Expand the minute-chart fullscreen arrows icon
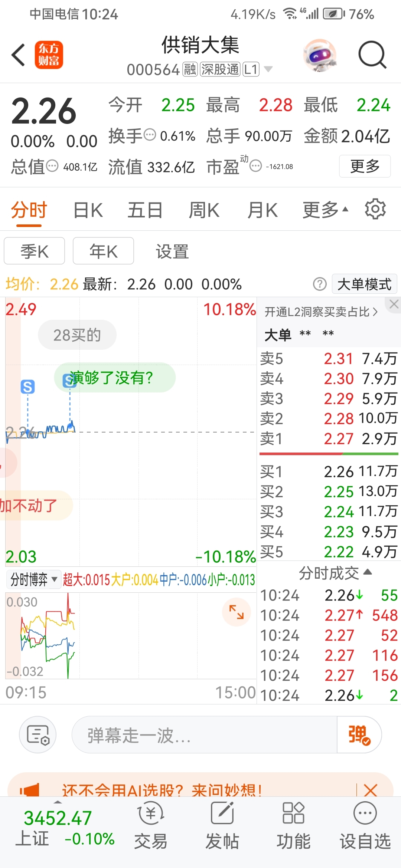The image size is (401, 868). 237,612
